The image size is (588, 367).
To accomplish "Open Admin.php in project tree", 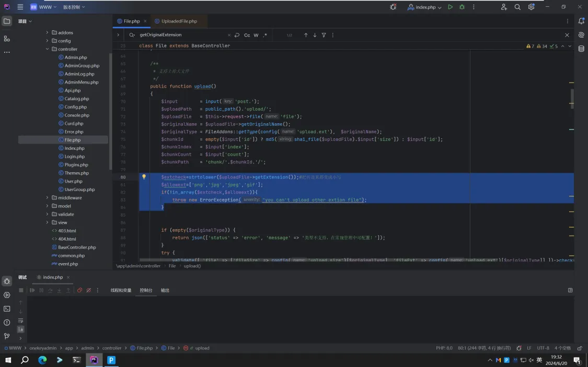I will pos(76,57).
